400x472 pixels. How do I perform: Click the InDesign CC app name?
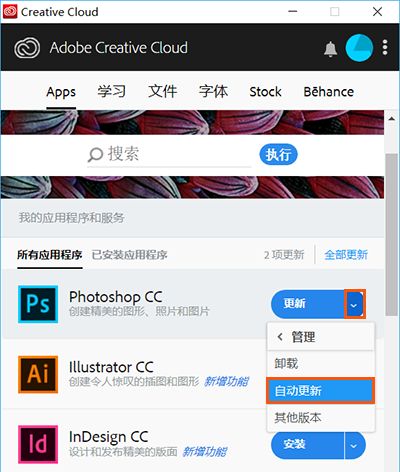click(x=108, y=437)
